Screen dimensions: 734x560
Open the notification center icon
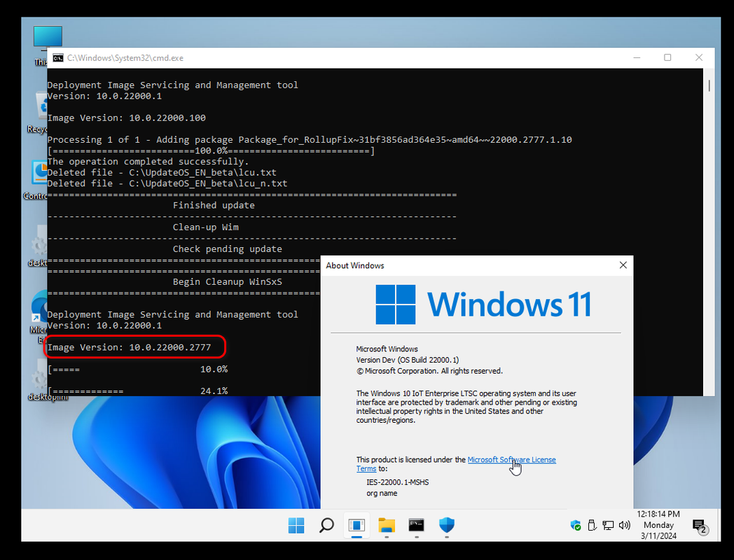[x=700, y=526]
